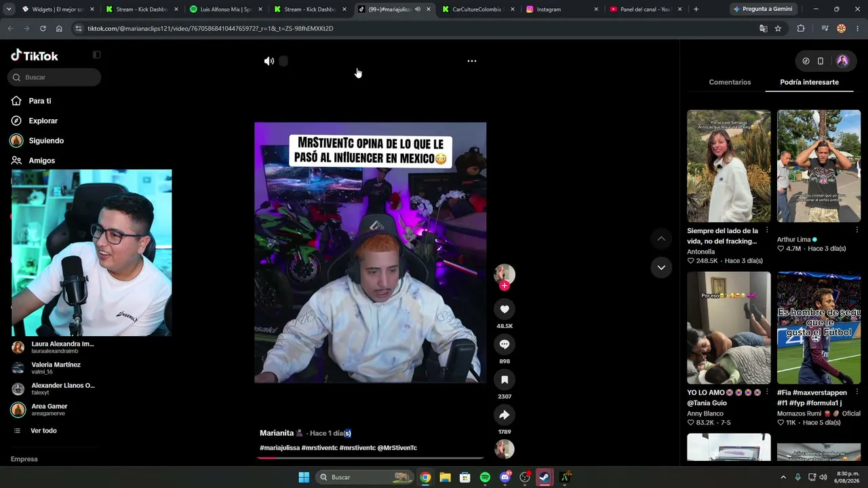Open the #mariajulissa hashtag
Image resolution: width=868 pixels, height=488 pixels.
[x=279, y=448]
